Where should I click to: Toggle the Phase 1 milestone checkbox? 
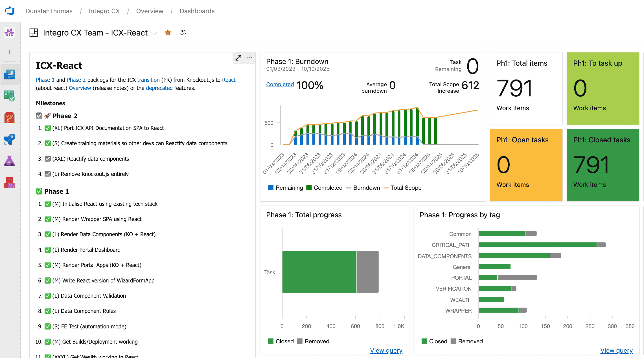tap(39, 191)
